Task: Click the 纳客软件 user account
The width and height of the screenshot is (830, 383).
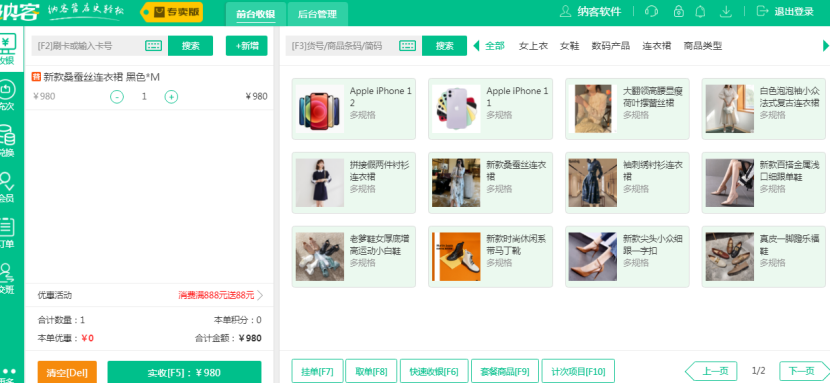Action: point(590,11)
